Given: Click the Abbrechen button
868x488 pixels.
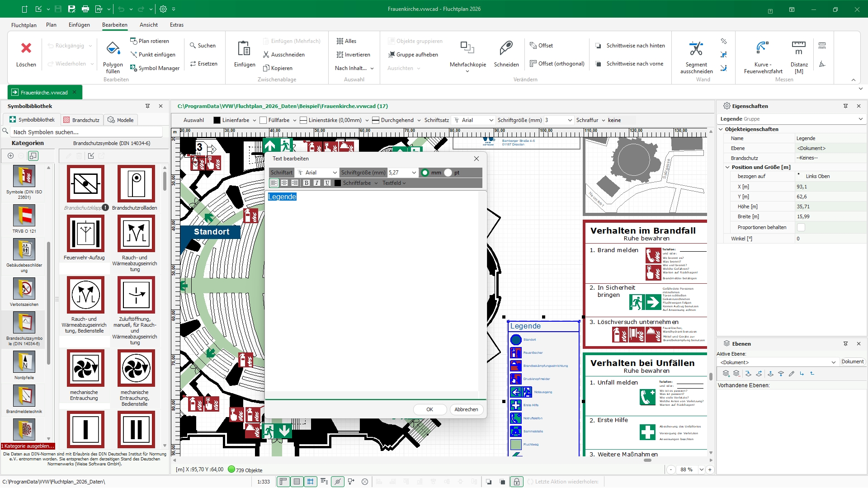Looking at the screenshot, I should [466, 409].
